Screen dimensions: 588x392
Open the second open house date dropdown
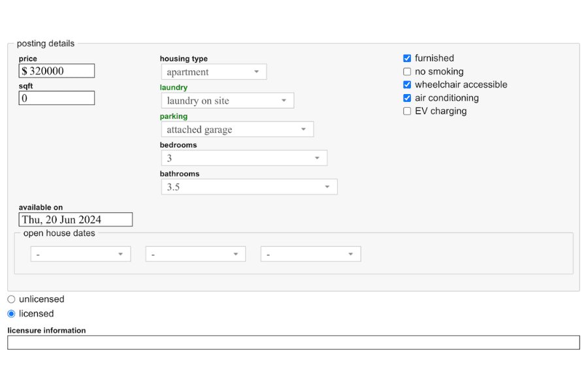[x=195, y=254]
